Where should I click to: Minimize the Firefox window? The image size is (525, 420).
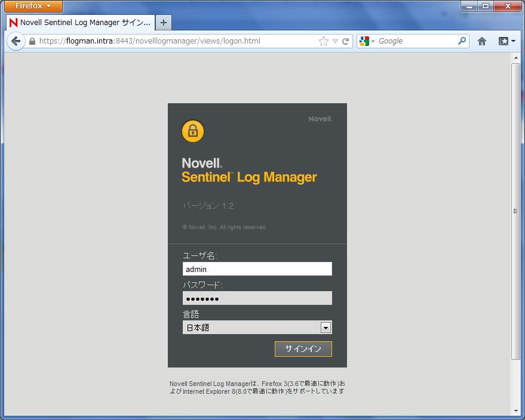(469, 6)
